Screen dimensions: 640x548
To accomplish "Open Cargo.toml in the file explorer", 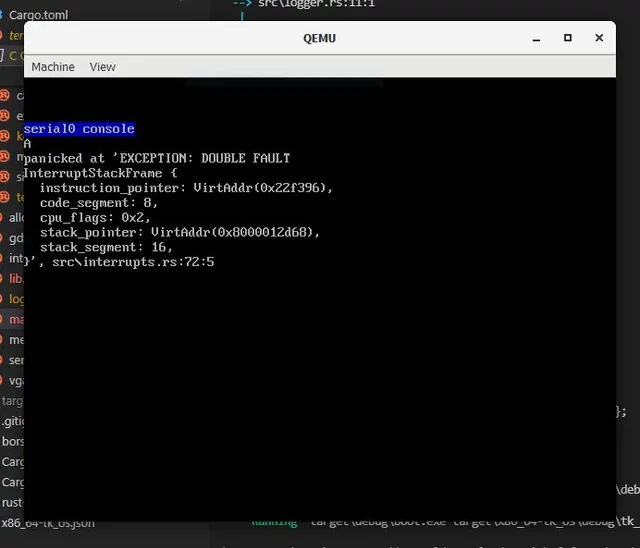I will 38,15.
